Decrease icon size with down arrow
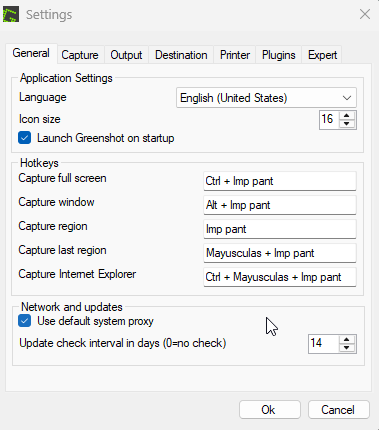 [x=347, y=124]
